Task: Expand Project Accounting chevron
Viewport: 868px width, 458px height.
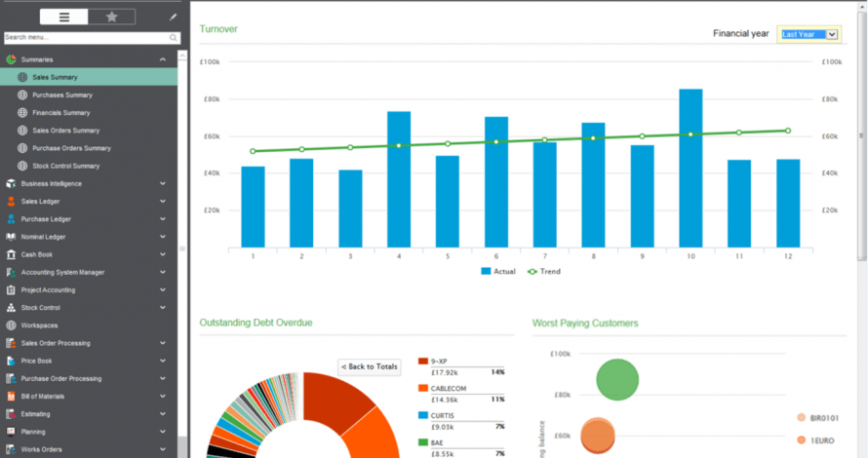Action: tap(163, 289)
